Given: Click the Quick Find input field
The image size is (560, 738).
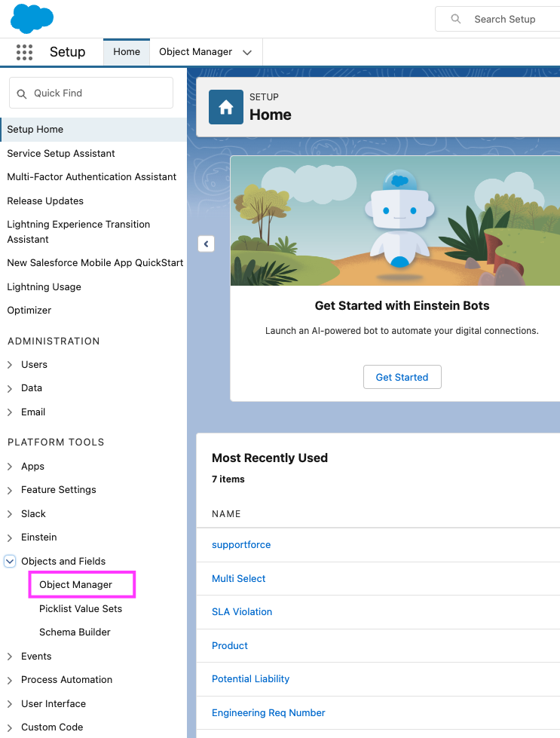Looking at the screenshot, I should tap(91, 93).
